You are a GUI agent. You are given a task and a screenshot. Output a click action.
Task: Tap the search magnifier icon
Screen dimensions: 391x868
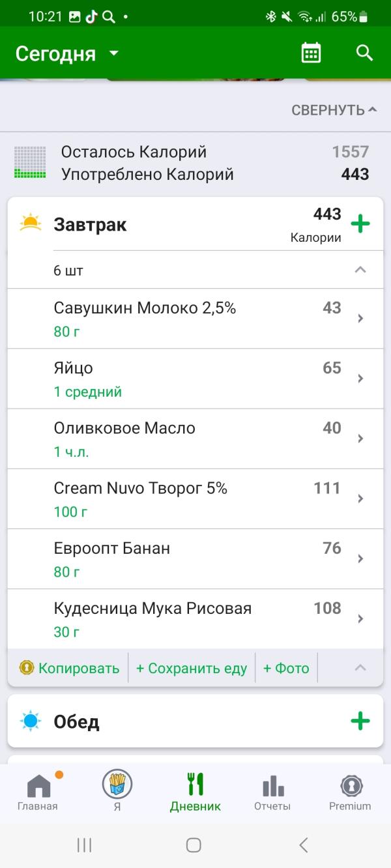[364, 53]
